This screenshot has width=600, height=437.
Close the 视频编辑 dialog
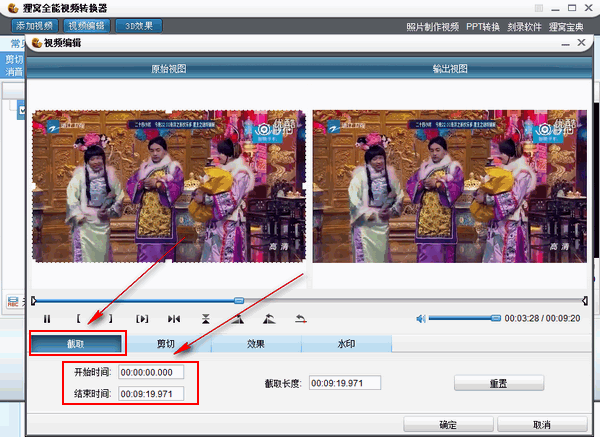point(581,42)
